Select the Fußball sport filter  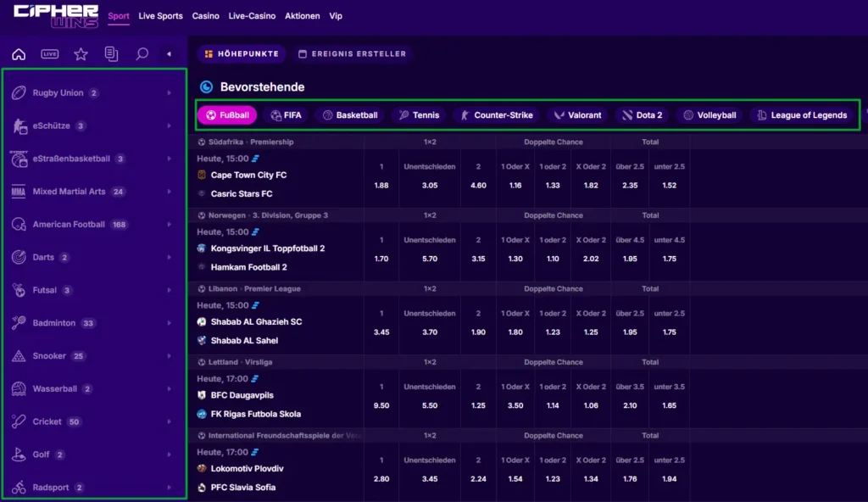coord(227,115)
